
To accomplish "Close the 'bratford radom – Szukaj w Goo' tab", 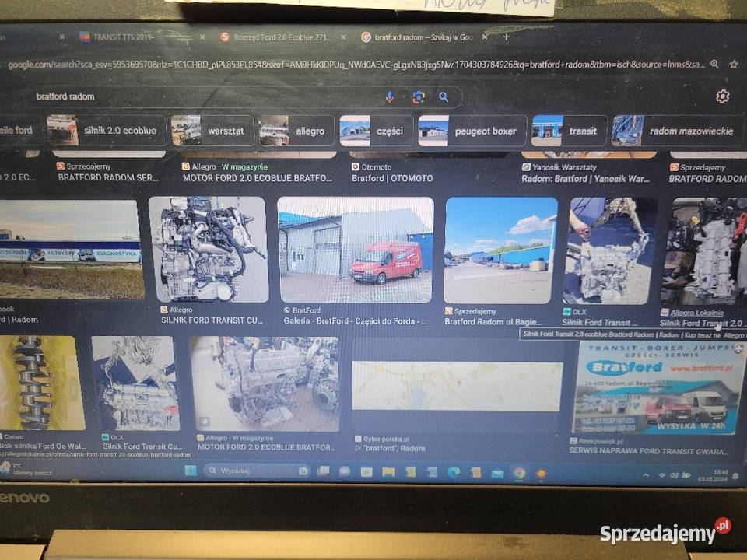I will pos(485,37).
